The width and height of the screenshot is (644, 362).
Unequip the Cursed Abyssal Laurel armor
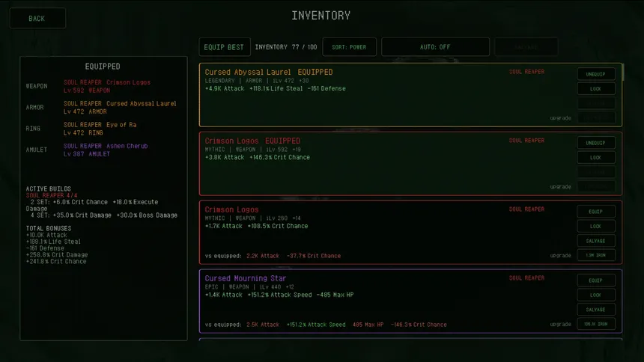(x=595, y=74)
